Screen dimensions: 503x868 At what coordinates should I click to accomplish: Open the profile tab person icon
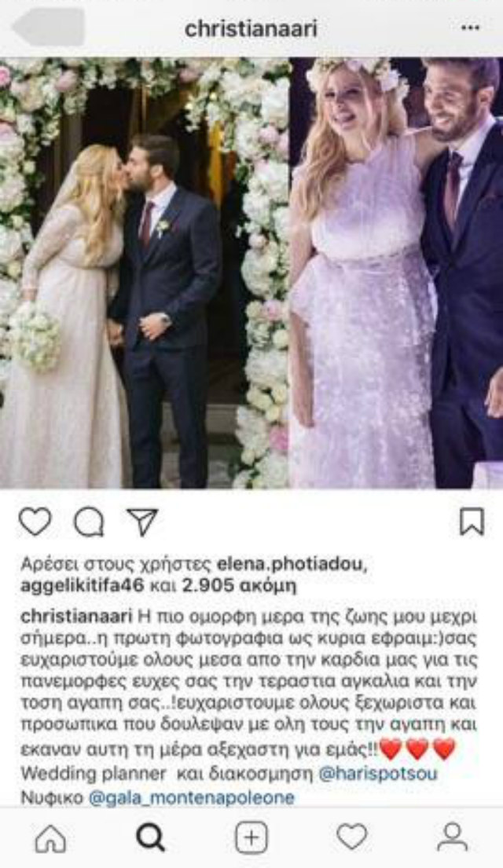click(x=453, y=837)
